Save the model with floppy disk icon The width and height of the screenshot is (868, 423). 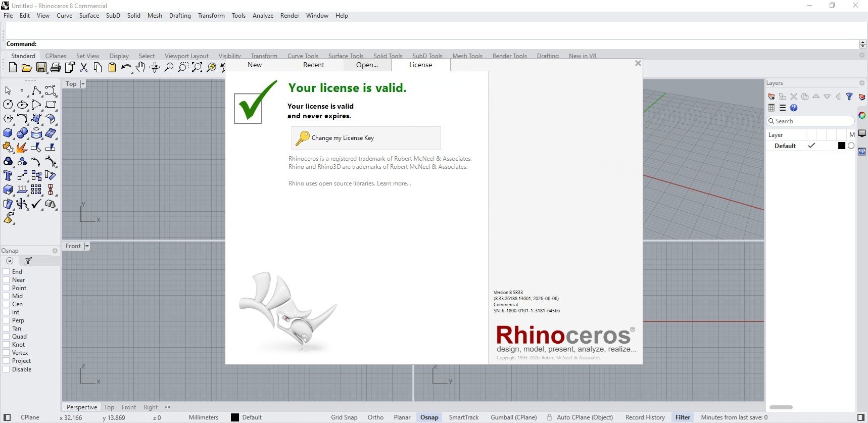pyautogui.click(x=41, y=67)
